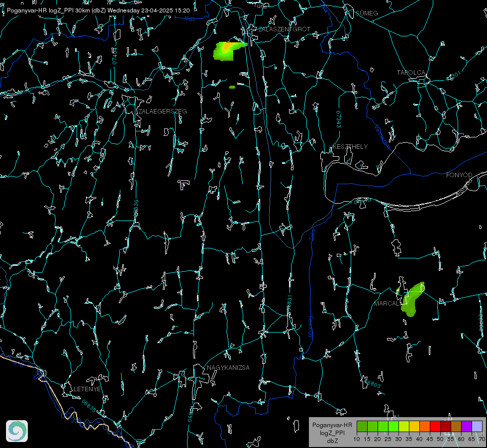This screenshot has width=487, height=448.
Task: Select the red 45–50 dBZ legend swatch
Action: pyautogui.click(x=435, y=426)
